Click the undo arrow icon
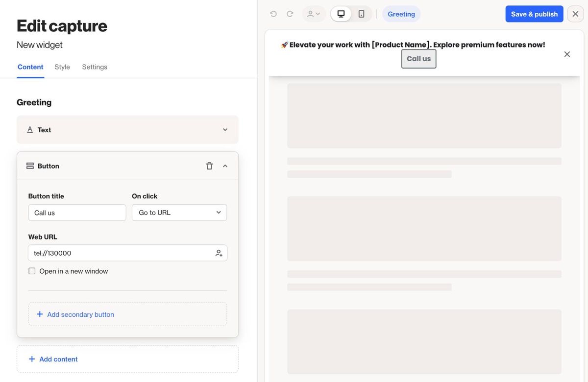The height and width of the screenshot is (382, 588). 273,14
